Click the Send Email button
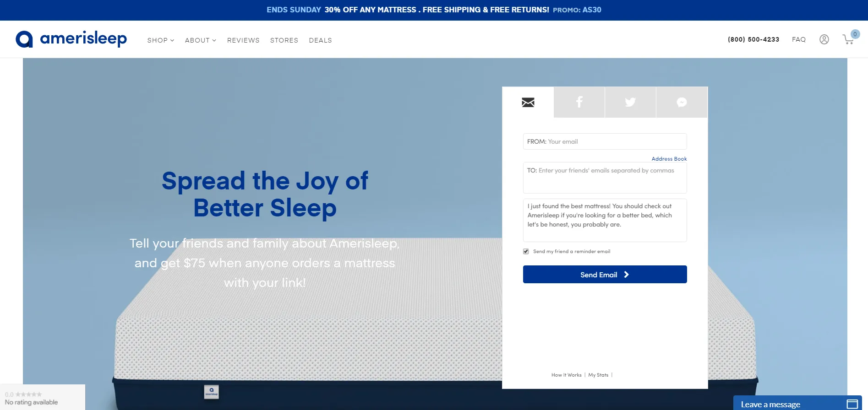 point(605,275)
